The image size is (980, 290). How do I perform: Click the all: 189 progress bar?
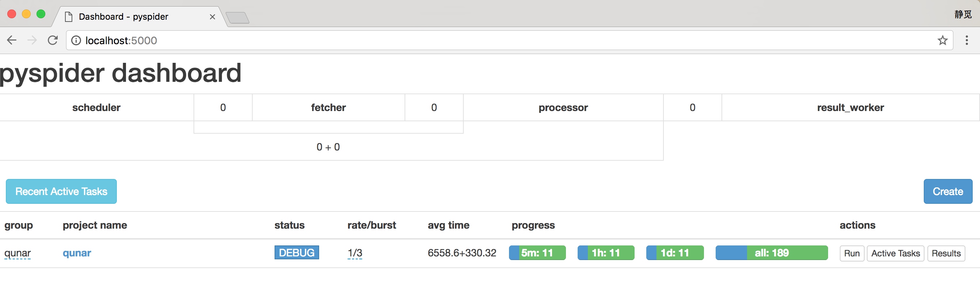(772, 253)
